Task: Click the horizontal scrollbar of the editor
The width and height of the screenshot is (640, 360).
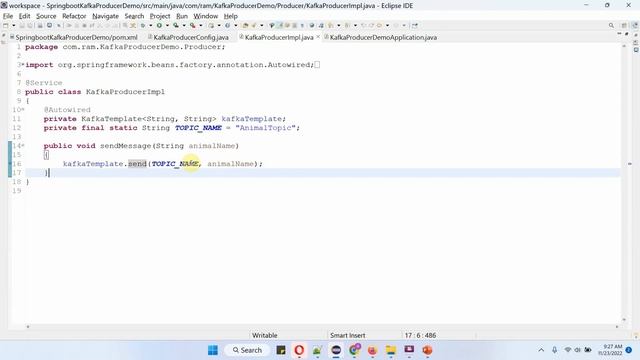Action: [322, 327]
